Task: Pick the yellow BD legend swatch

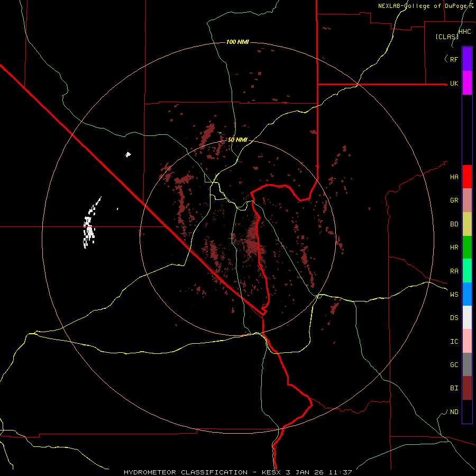Action: tap(467, 224)
